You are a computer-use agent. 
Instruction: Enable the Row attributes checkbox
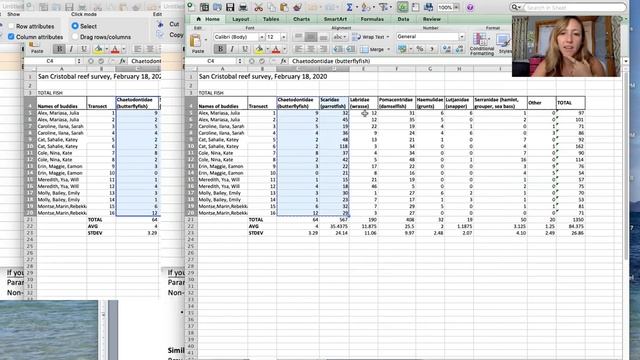pos(11,26)
